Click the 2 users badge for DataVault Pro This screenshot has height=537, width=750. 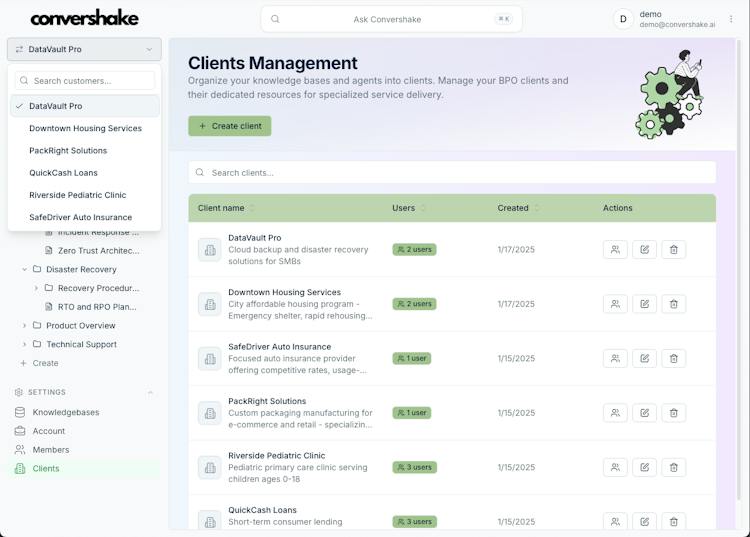coord(414,250)
